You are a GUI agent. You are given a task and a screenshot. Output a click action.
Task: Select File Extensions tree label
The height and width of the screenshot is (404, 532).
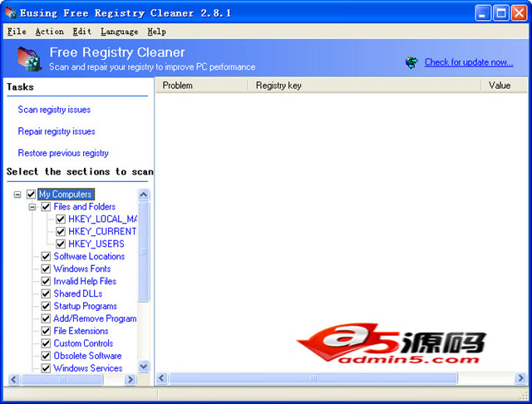pos(81,331)
